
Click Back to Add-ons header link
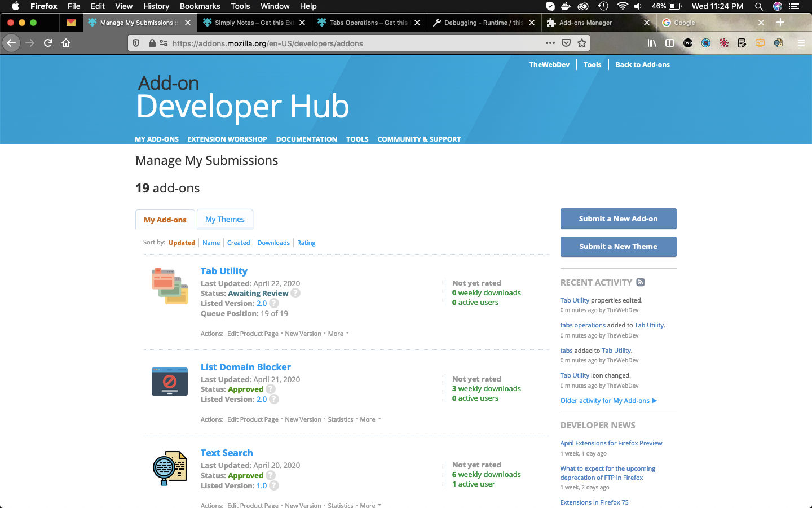coord(642,65)
